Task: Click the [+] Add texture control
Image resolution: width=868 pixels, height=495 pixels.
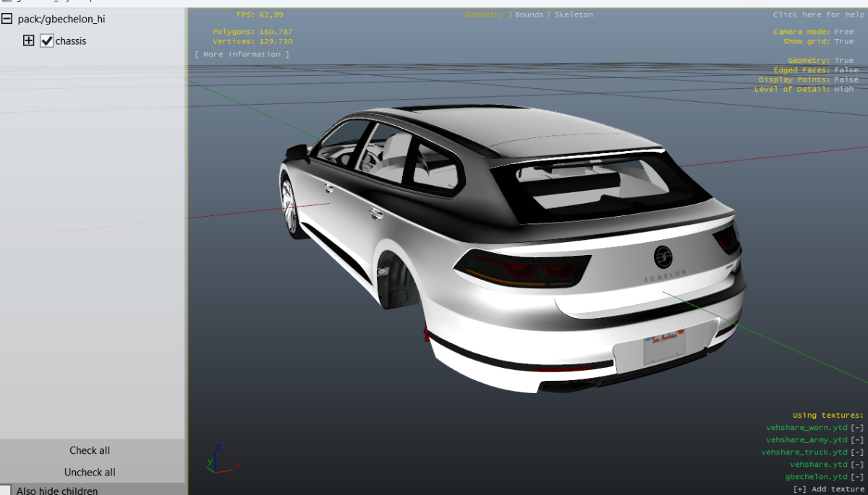Action: pos(828,489)
